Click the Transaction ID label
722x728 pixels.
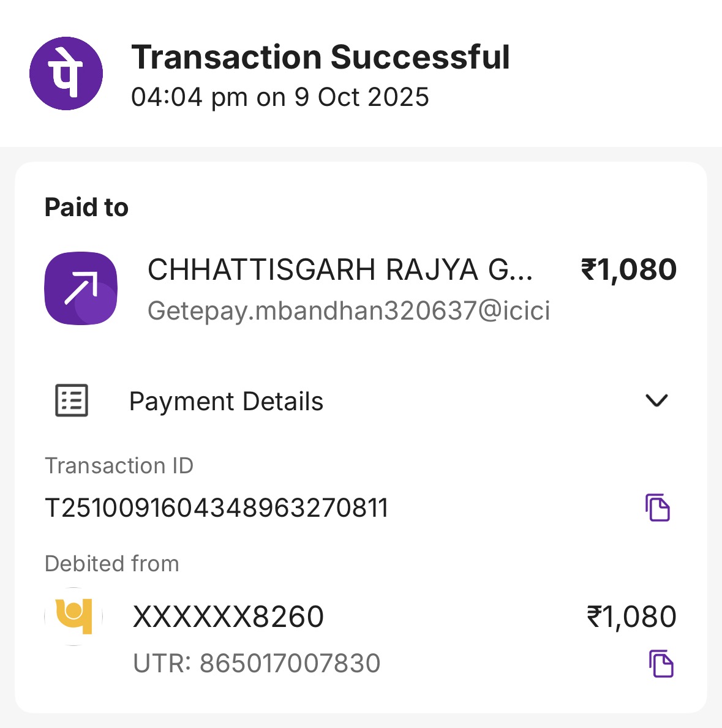[119, 466]
